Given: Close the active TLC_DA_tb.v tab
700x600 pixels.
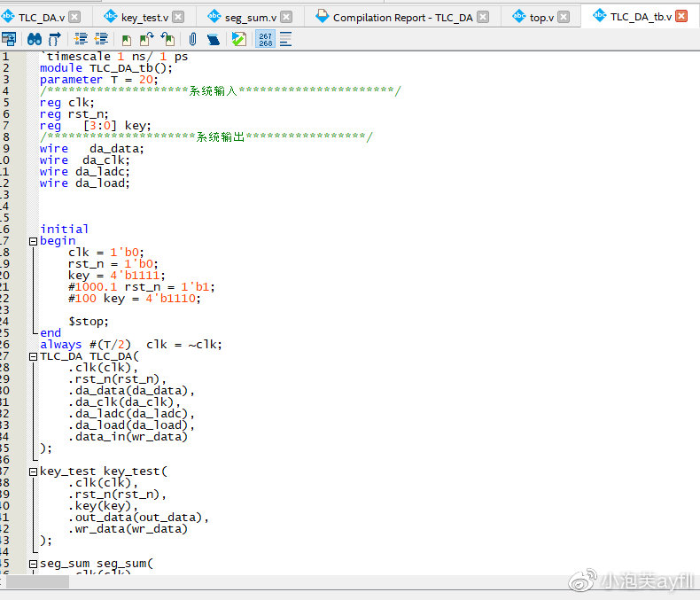Looking at the screenshot, I should (681, 16).
